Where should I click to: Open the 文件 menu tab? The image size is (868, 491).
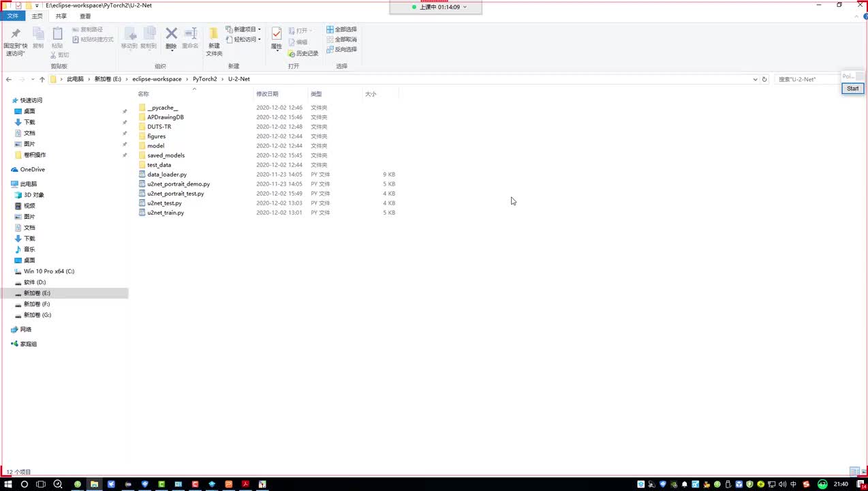[x=12, y=16]
